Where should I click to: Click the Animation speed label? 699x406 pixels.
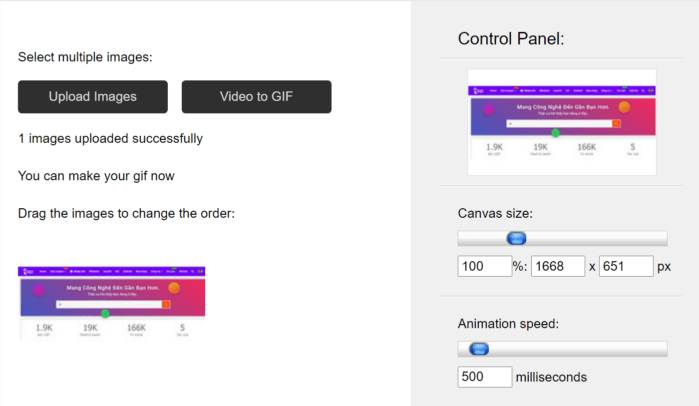point(508,324)
